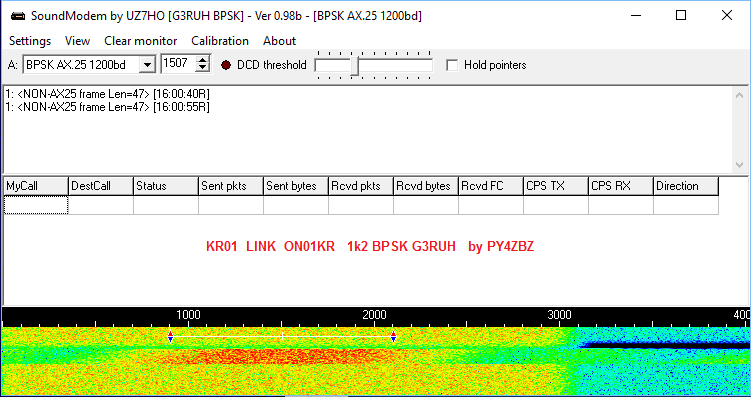
Task: Click the SoundModem app icon in title bar
Action: tap(18, 16)
